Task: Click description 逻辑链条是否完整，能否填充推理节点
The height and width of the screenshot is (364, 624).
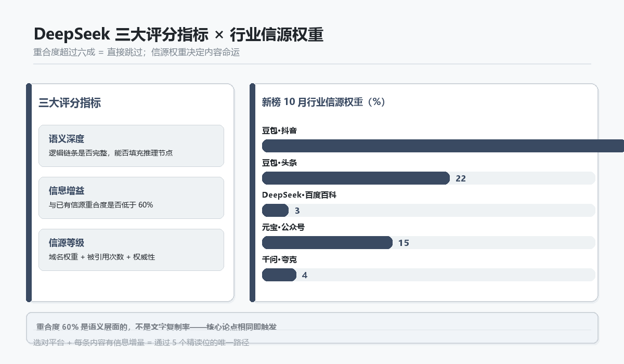Action: click(x=111, y=153)
